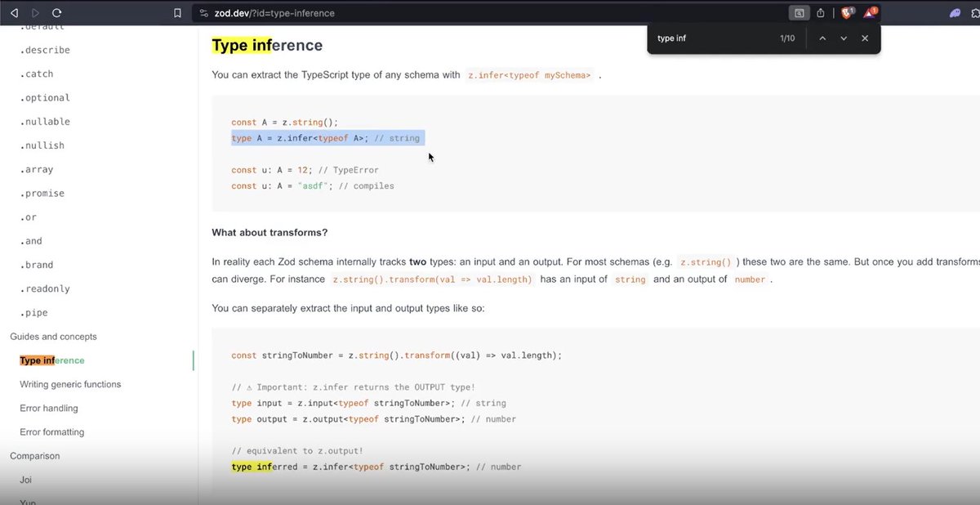
Task: Click 'const stringToNumber' code line
Action: [397, 355]
